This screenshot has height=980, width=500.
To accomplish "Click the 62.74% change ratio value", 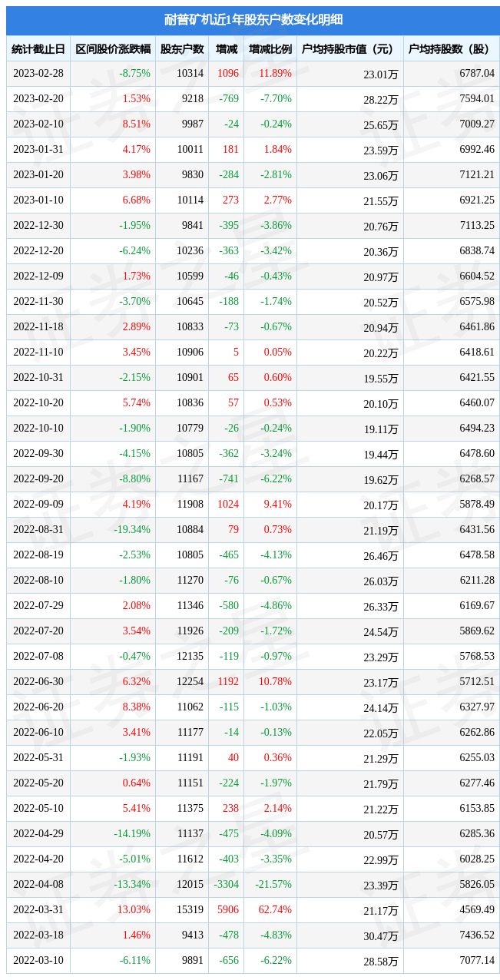I will tap(275, 910).
